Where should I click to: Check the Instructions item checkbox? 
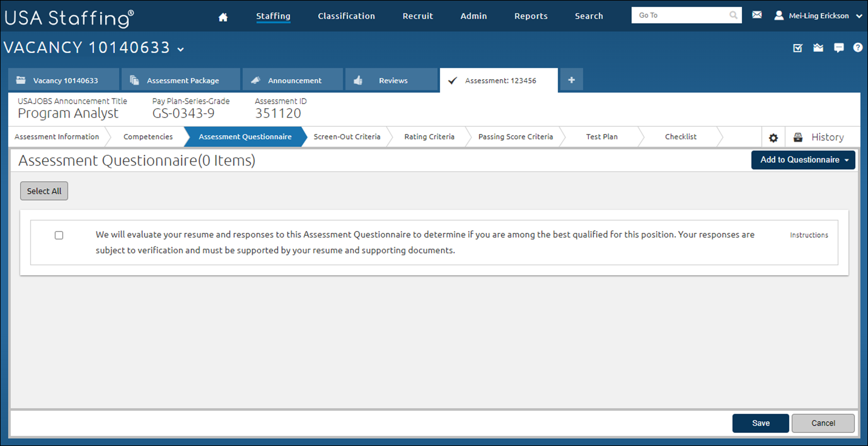(59, 235)
